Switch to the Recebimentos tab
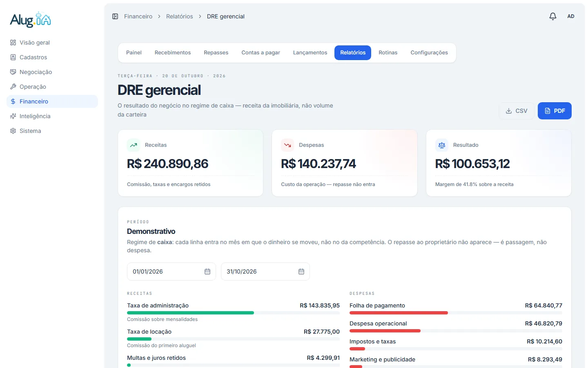The height and width of the screenshot is (368, 588). 173,53
